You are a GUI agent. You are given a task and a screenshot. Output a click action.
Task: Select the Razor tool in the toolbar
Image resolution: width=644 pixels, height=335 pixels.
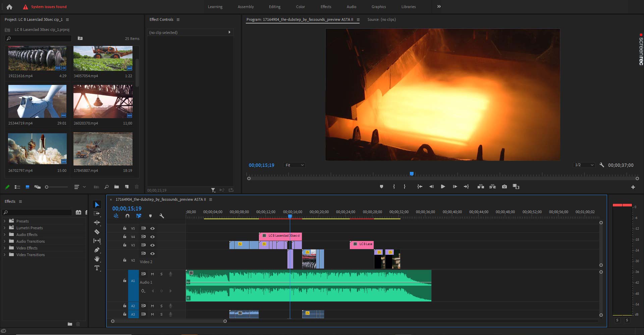[97, 232]
